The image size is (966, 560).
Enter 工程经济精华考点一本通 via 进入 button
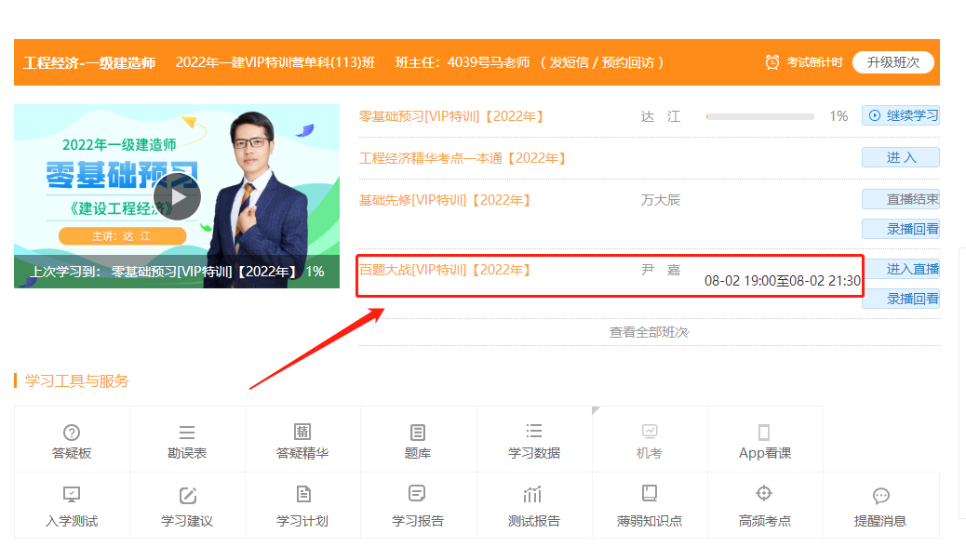pyautogui.click(x=900, y=156)
